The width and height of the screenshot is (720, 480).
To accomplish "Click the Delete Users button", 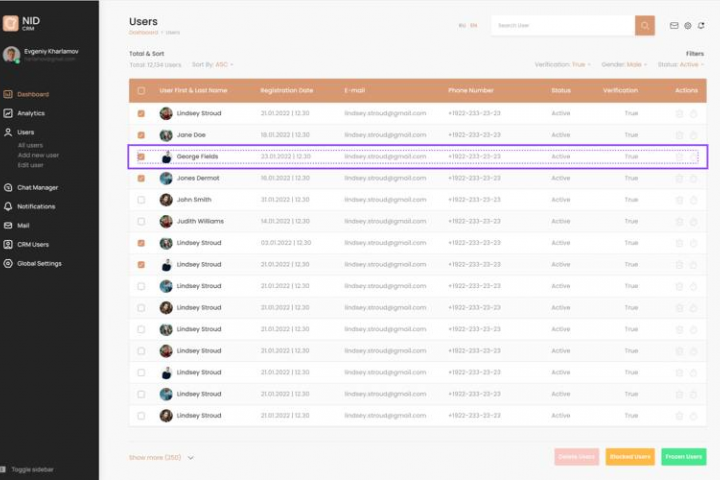I will coord(577,457).
